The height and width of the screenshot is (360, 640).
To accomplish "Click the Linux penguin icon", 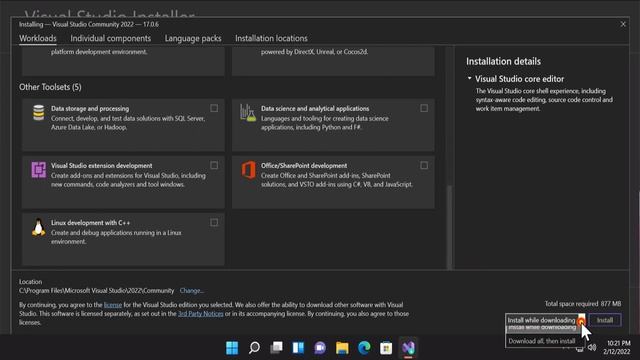I will 38,227.
